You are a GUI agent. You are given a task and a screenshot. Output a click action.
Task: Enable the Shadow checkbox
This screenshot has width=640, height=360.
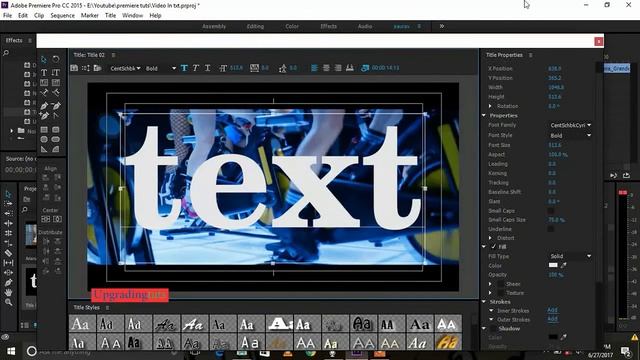(x=493, y=329)
